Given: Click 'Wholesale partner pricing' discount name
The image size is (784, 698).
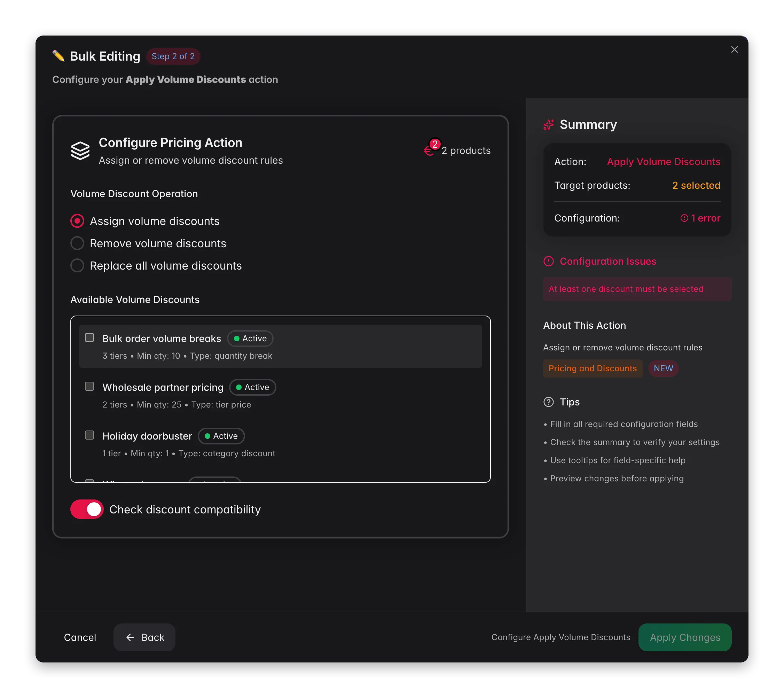Looking at the screenshot, I should pyautogui.click(x=163, y=387).
